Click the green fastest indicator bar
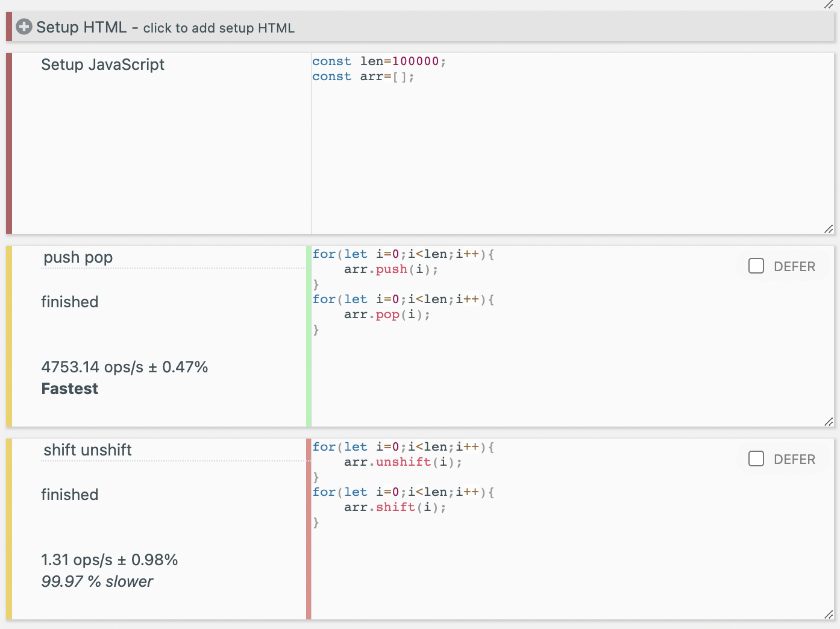Screen dimensions: 840x629 pos(309,336)
